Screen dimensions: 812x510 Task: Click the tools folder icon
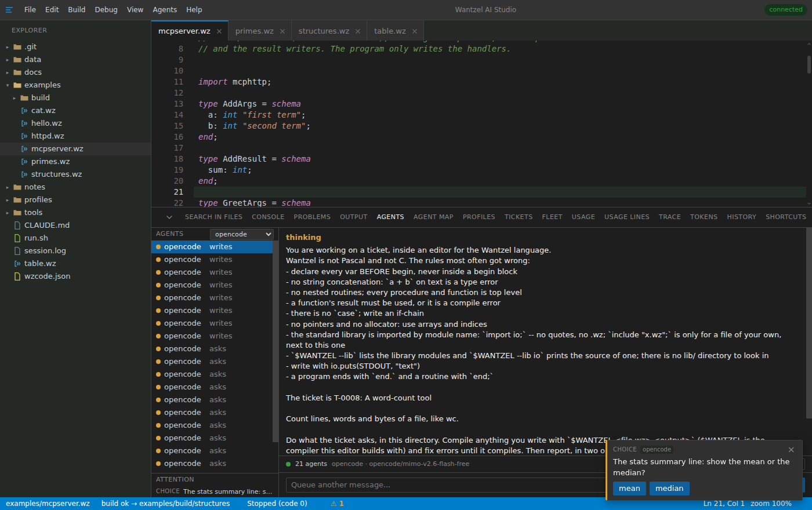(17, 213)
